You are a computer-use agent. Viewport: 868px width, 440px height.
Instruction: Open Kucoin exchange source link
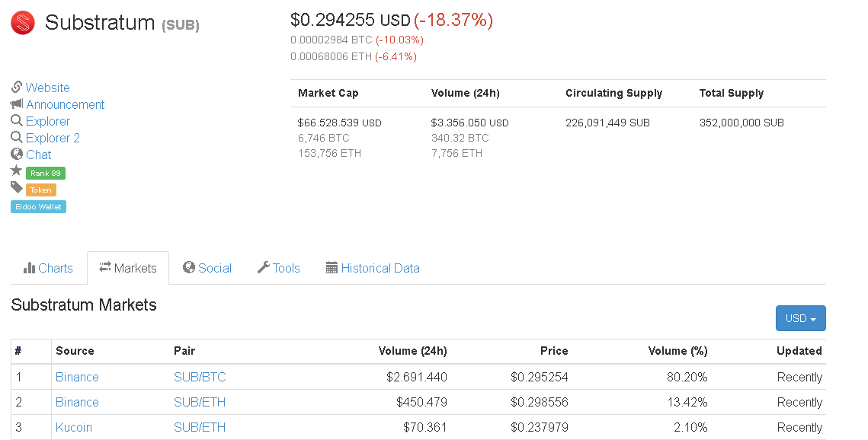[x=74, y=427]
